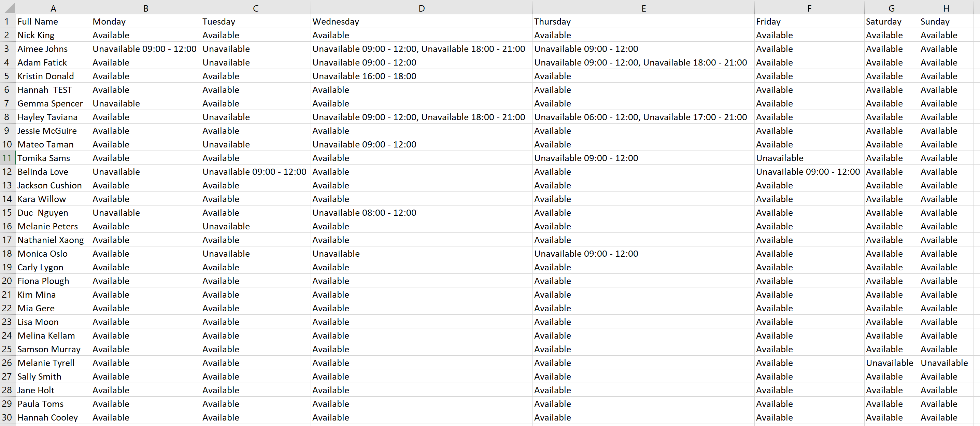Select Duc Nguyen's Monday Unavailable cell
The height and width of the screenshot is (426, 980).
click(x=116, y=213)
